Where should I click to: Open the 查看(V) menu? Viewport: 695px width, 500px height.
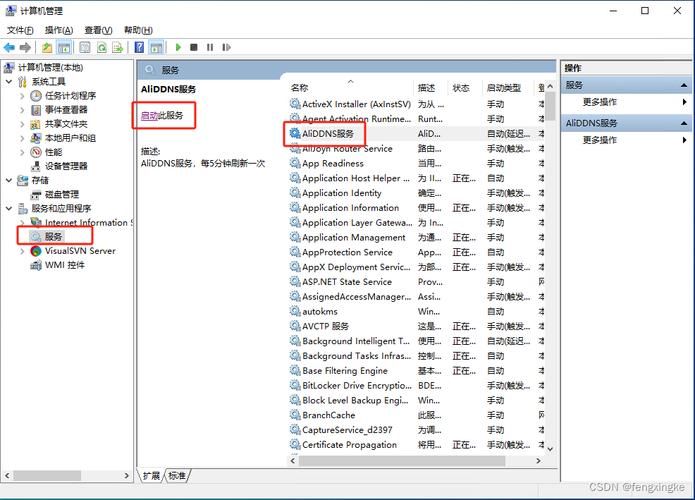click(x=98, y=30)
